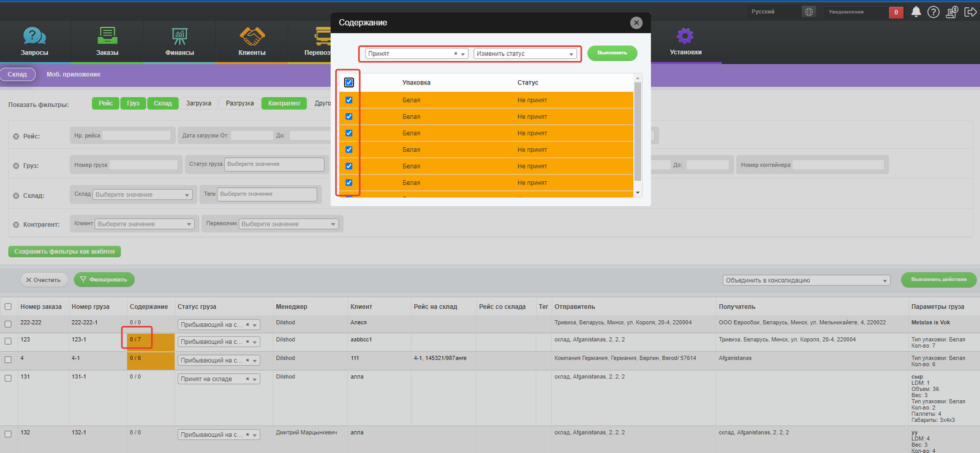Open the Финансы section icon
This screenshot has width=980, height=453.
point(179,36)
